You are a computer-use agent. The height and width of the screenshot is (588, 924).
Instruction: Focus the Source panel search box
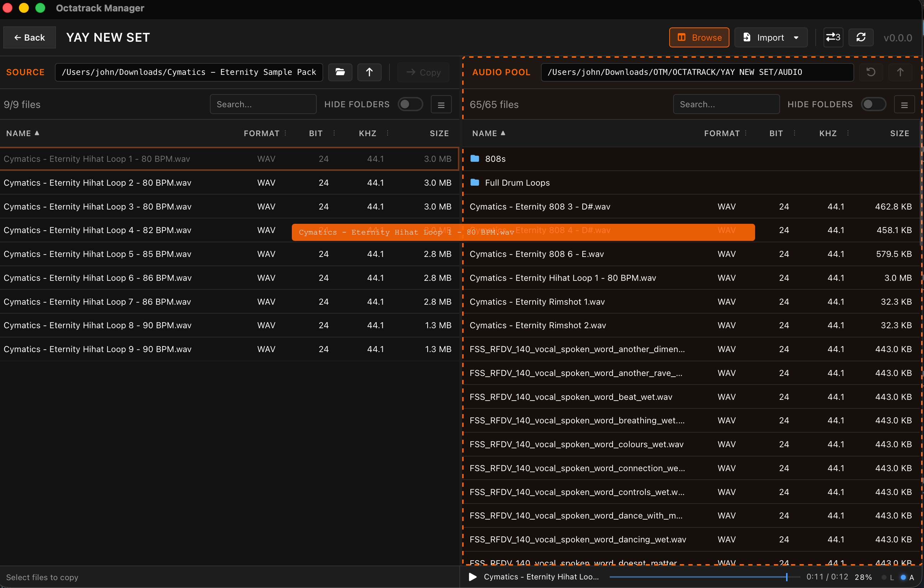click(263, 104)
